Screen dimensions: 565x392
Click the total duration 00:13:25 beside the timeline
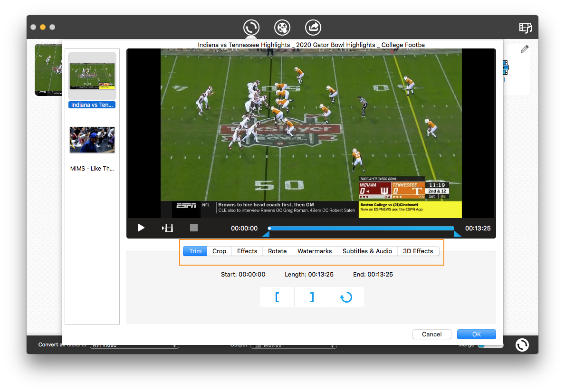478,229
